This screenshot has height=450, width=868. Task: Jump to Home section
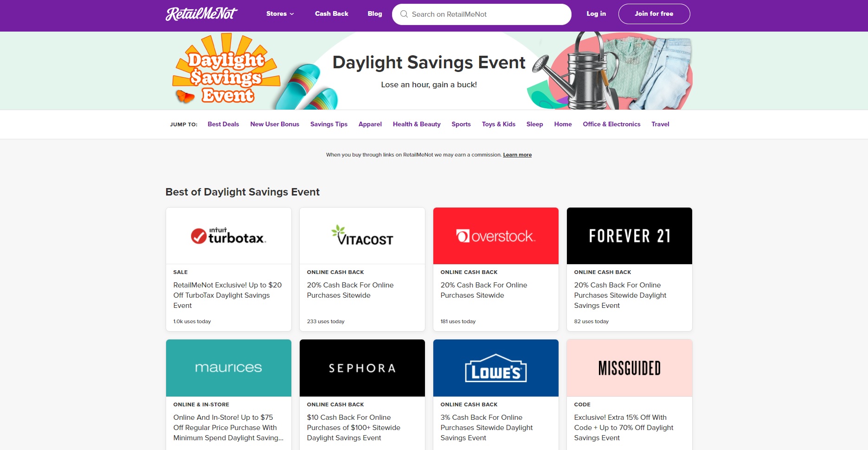[563, 124]
